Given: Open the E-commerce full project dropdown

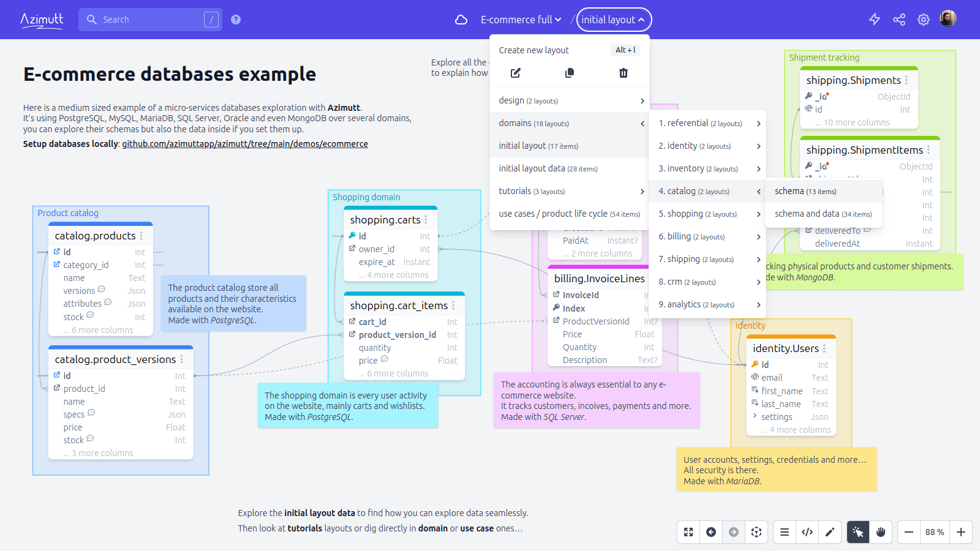Looking at the screenshot, I should [x=521, y=20].
